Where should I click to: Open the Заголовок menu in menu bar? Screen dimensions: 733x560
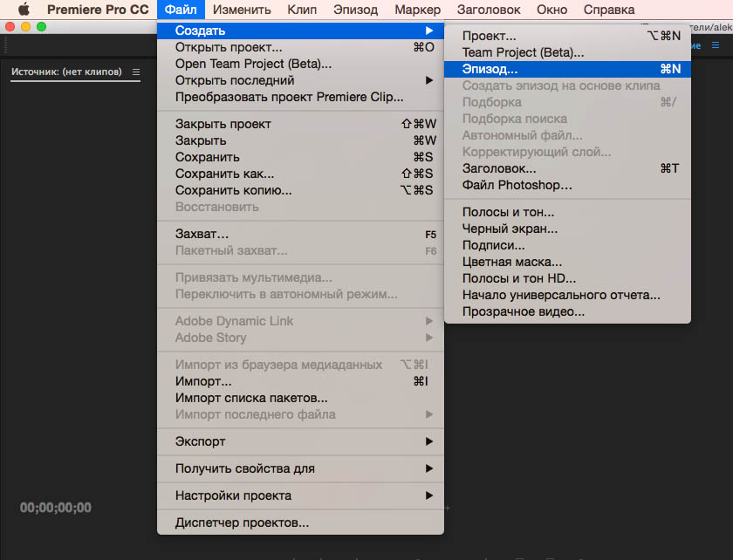[x=489, y=10]
